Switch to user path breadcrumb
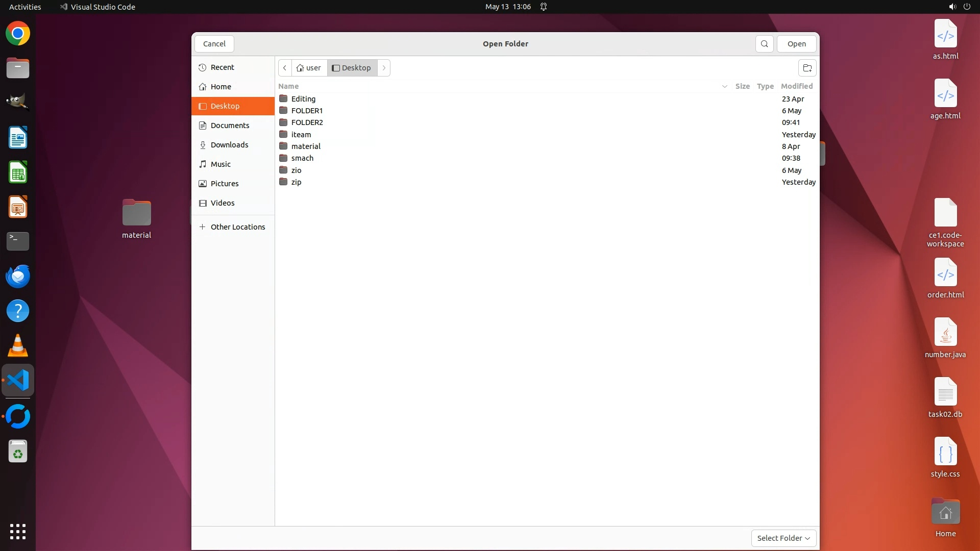Image resolution: width=980 pixels, height=551 pixels. 309,68
